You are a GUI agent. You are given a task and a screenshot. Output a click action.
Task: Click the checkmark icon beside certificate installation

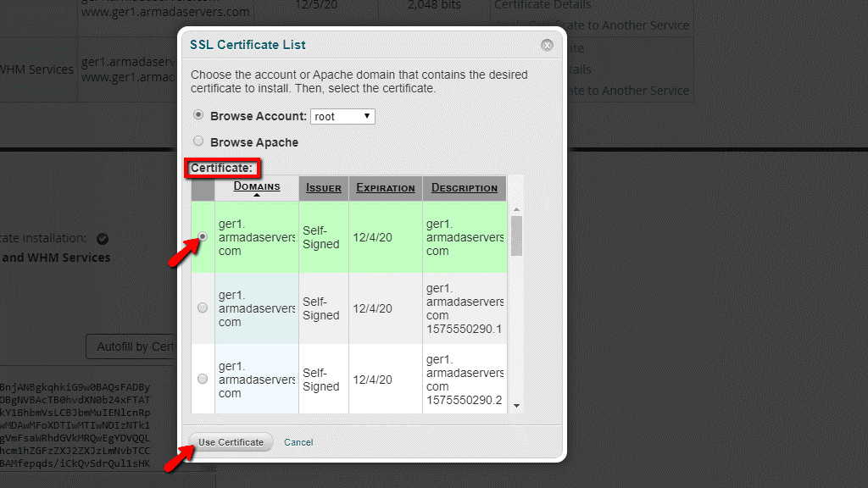(103, 239)
